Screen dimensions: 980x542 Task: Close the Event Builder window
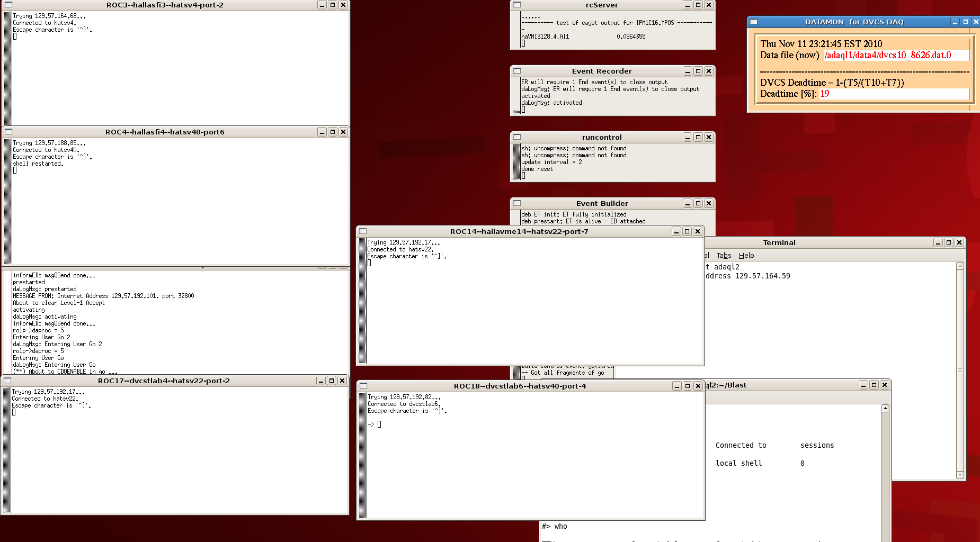click(709, 203)
